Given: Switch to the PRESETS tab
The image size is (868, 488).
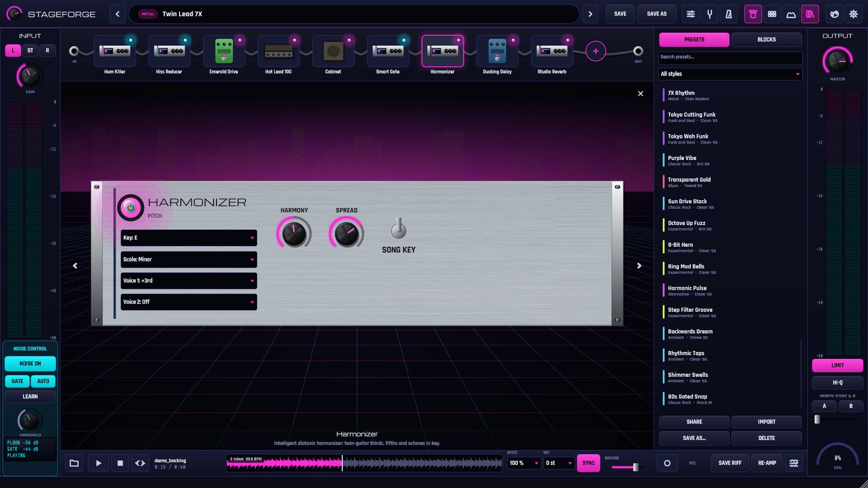Looking at the screenshot, I should coord(694,40).
